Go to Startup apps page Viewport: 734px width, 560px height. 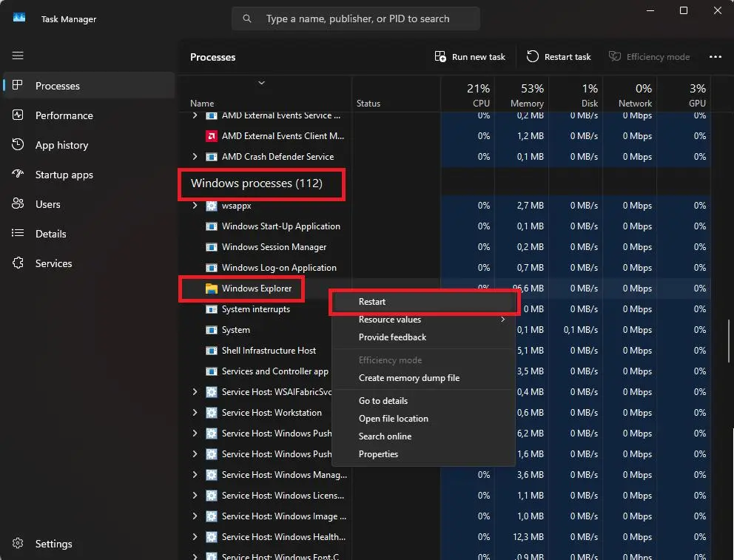click(89, 175)
